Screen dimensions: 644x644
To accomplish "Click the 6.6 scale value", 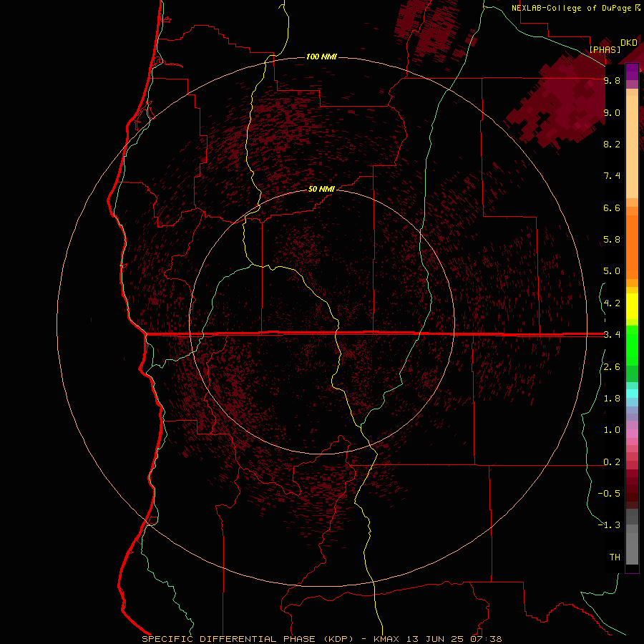I will pos(612,208).
